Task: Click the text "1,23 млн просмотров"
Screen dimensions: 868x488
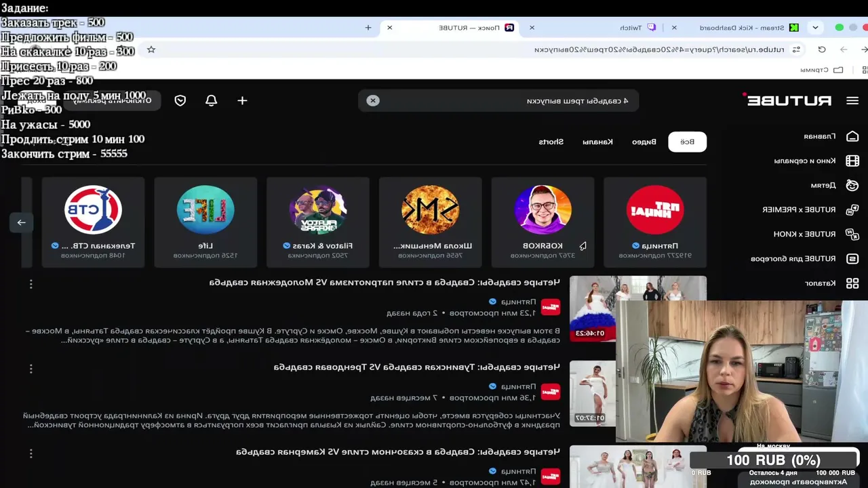Action: point(492,312)
